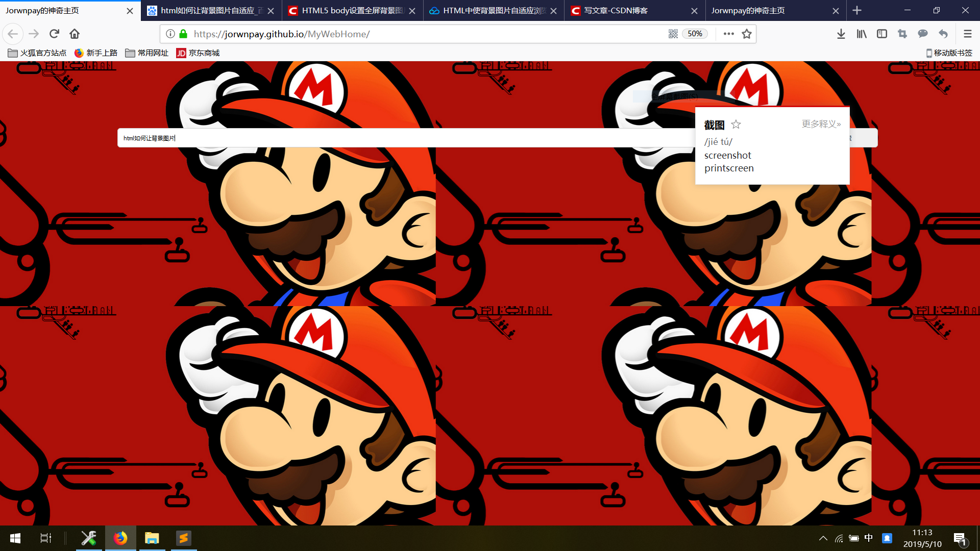Open page actions three-dot menu
Image resolution: width=980 pixels, height=551 pixels.
729,34
